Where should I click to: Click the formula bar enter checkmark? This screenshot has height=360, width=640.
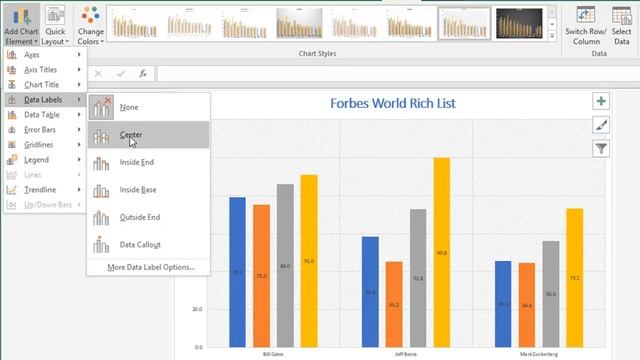tap(120, 74)
